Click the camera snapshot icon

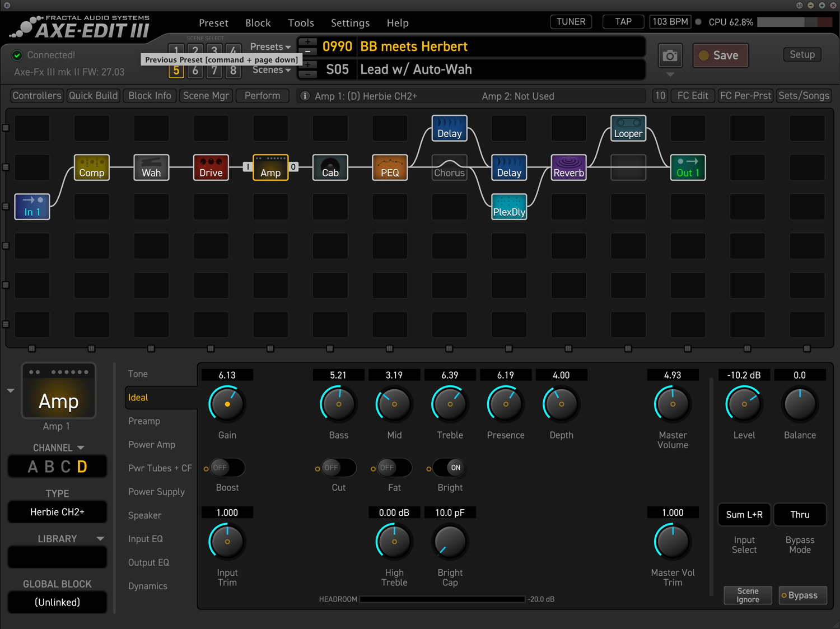tap(670, 55)
